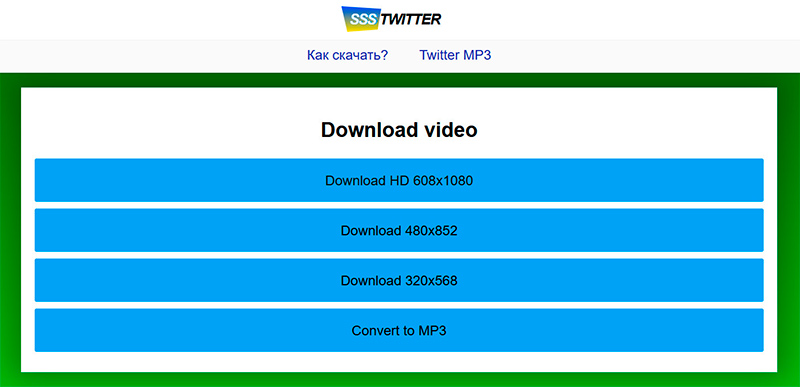Open the Как скачать? link
This screenshot has width=800, height=387.
347,55
